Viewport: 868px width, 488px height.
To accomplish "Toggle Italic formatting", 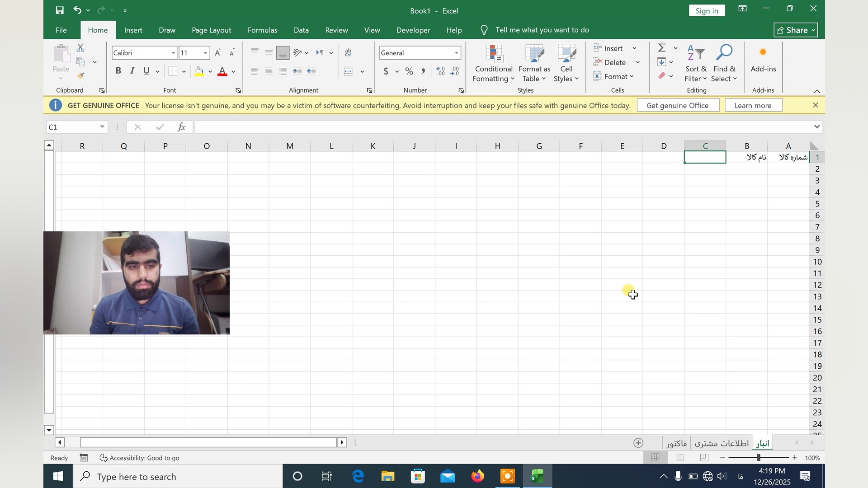I will 132,71.
